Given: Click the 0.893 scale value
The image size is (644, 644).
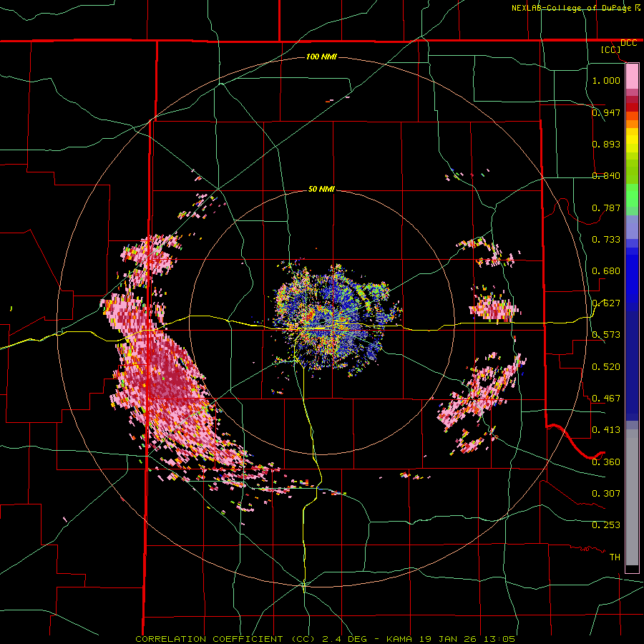Looking at the screenshot, I should point(606,144).
